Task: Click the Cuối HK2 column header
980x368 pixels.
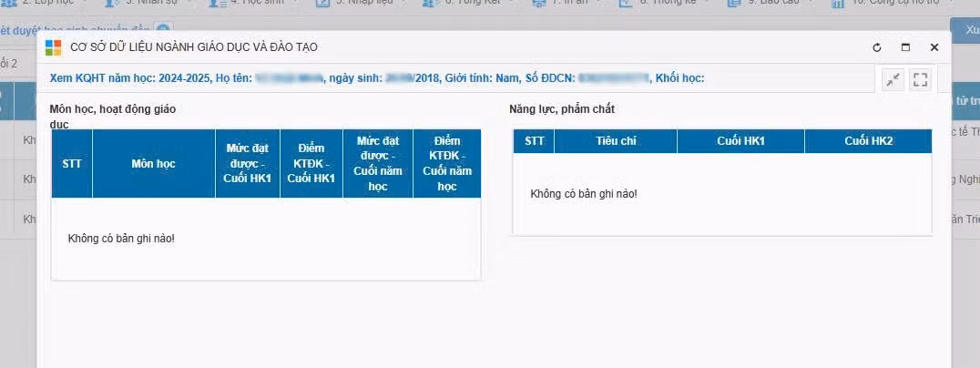Action: pyautogui.click(x=868, y=141)
